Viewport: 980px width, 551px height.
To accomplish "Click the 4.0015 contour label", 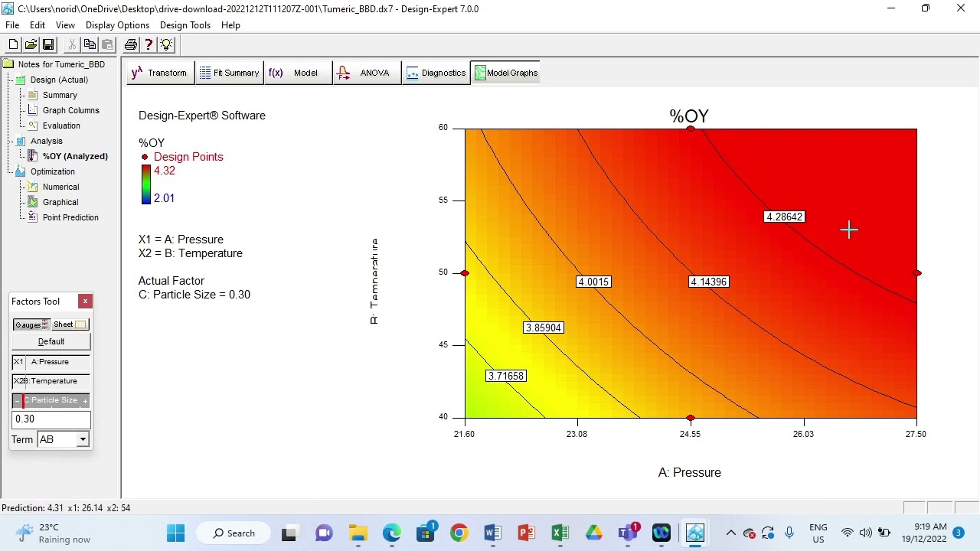I will 593,282.
